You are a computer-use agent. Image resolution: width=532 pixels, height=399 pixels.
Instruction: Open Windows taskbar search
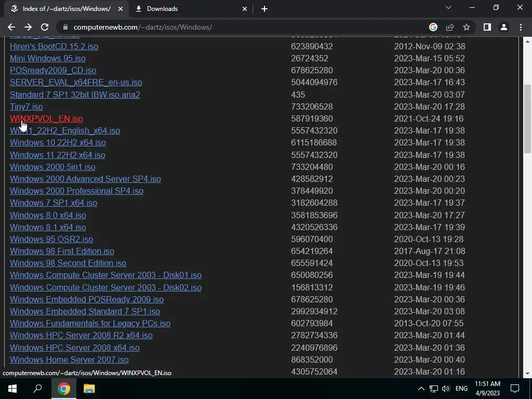[37, 389]
